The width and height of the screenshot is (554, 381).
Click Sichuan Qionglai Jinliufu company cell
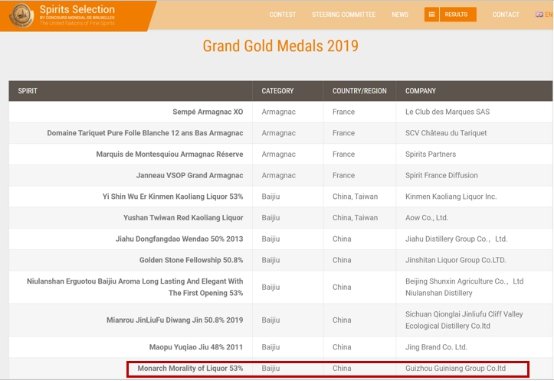pos(464,320)
